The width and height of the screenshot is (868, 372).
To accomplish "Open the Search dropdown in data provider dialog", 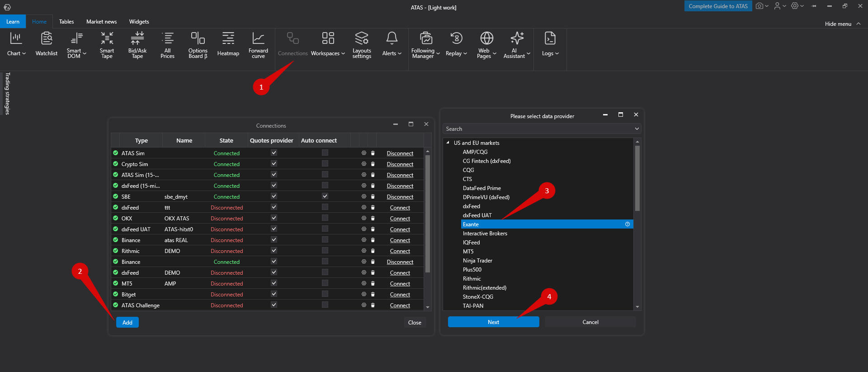I will [637, 129].
